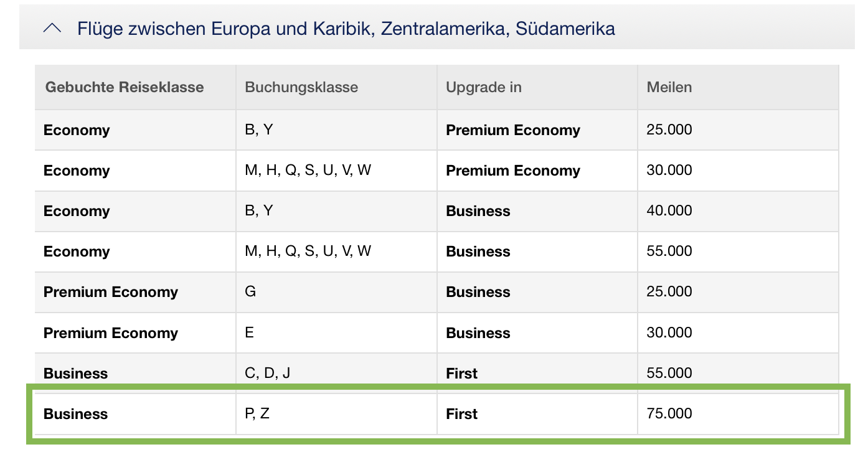Collapse the chevron beside "Flüge zwischen Europa"

point(53,29)
